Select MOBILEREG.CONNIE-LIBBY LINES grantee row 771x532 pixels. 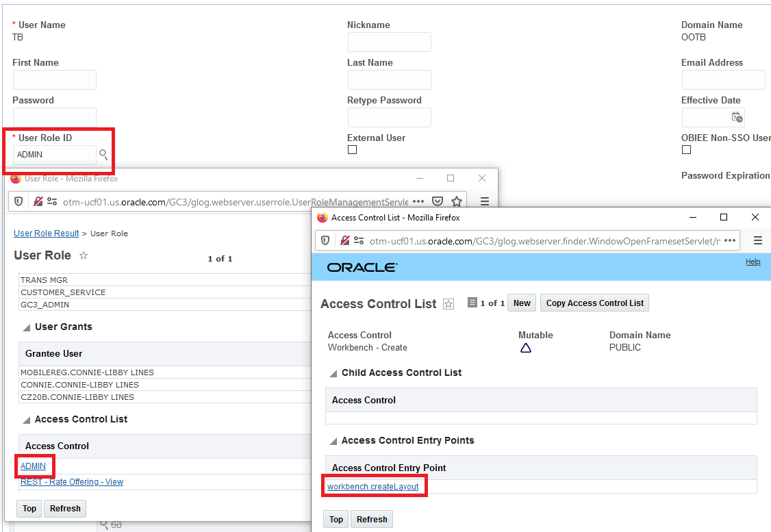pos(165,372)
